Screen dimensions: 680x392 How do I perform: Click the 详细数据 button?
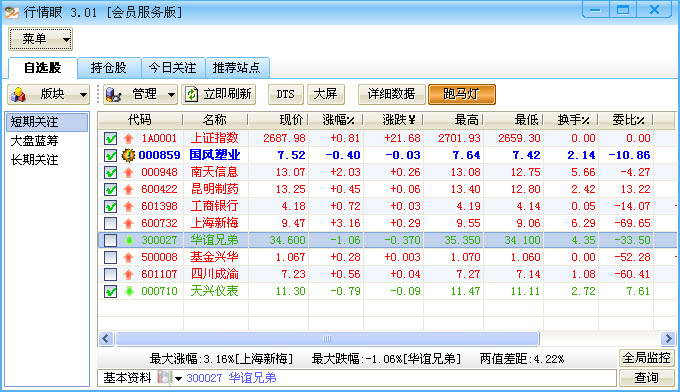[x=392, y=94]
